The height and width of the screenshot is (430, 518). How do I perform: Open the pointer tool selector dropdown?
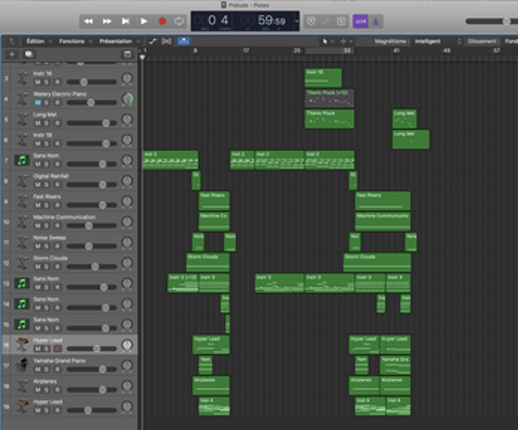click(327, 41)
